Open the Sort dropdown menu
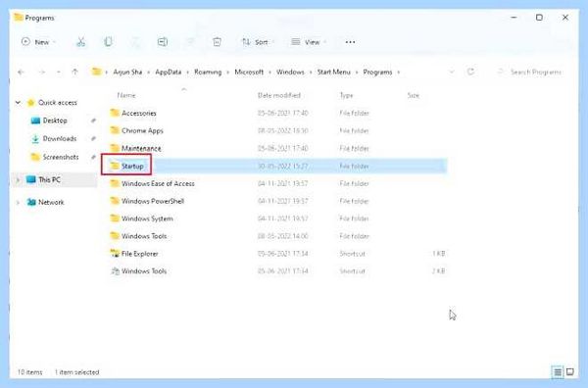Screen dimensions: 588x388 (258, 42)
